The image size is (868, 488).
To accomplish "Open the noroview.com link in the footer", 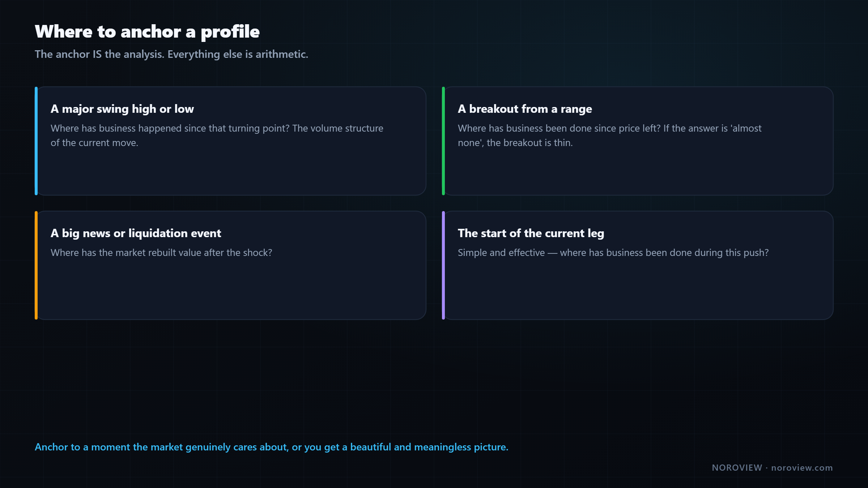I will coord(802,468).
